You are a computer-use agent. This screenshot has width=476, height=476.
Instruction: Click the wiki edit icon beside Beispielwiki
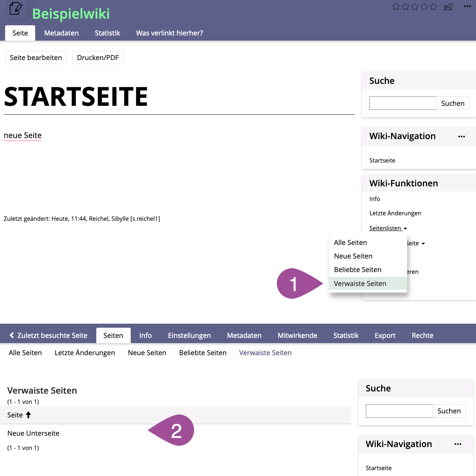15,9
